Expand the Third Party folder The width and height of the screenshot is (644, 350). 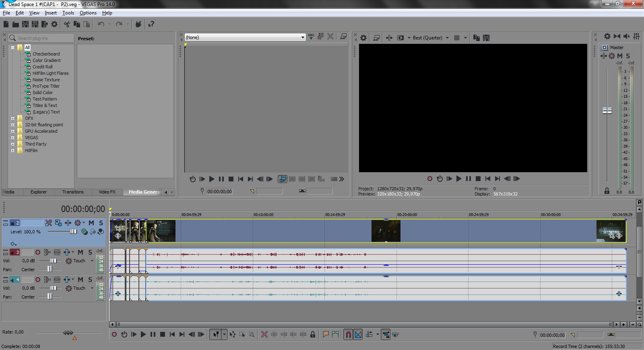tap(12, 144)
